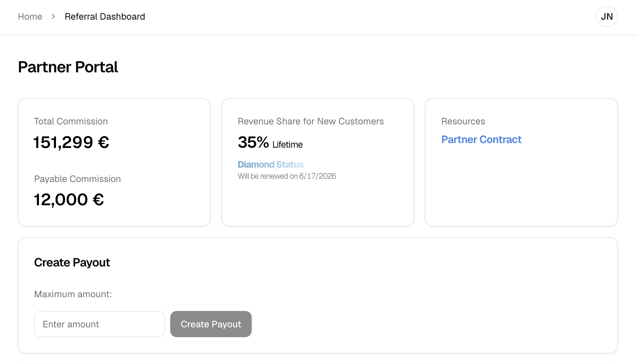Click the Total Commission label
637x364 pixels.
tap(71, 121)
